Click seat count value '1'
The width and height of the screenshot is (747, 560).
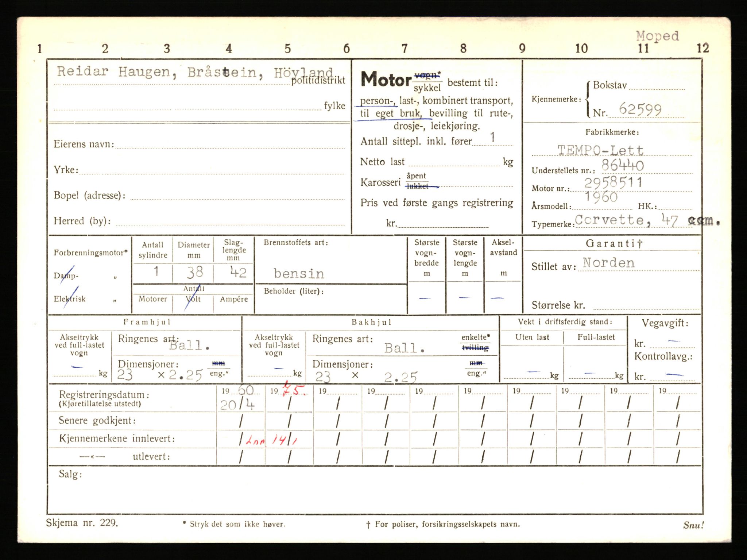click(492, 137)
